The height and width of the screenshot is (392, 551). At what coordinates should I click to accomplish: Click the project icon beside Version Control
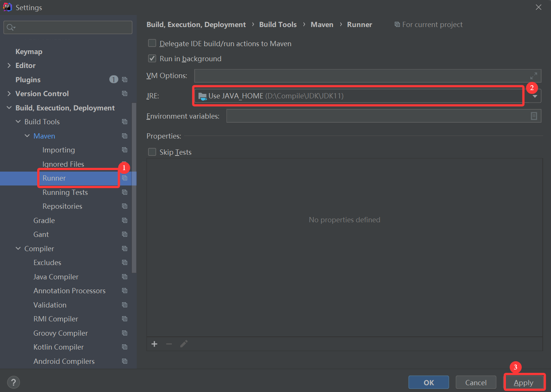(125, 93)
